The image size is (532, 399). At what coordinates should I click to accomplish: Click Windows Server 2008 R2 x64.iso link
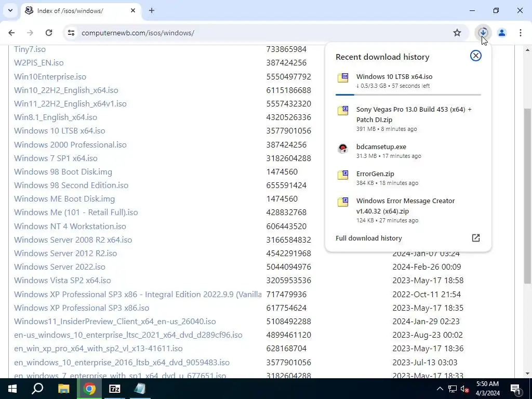tap(73, 240)
